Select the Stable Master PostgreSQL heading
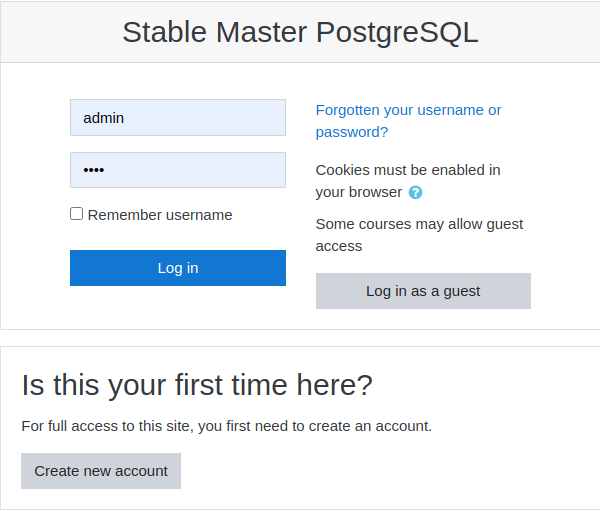The width and height of the screenshot is (600, 511). 300,32
